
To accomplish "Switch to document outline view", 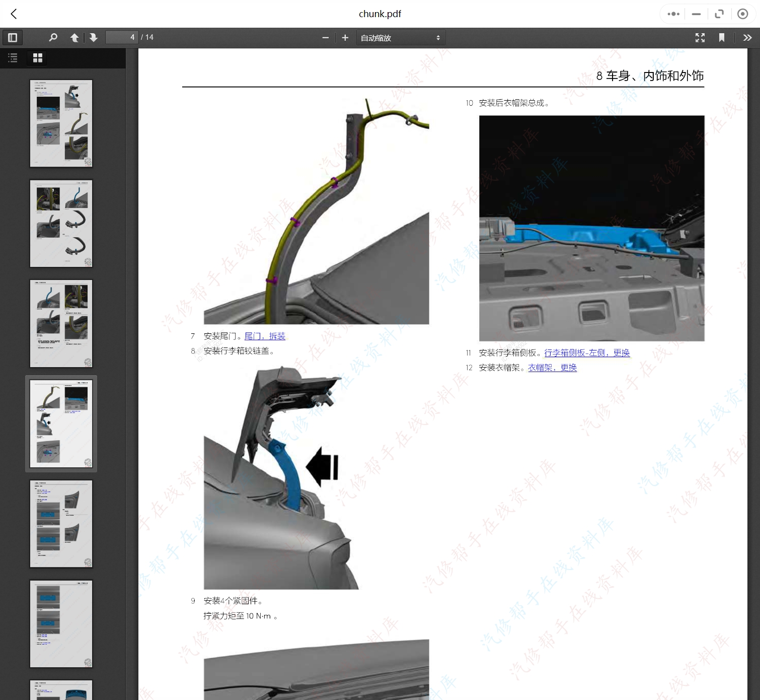I will click(x=13, y=58).
